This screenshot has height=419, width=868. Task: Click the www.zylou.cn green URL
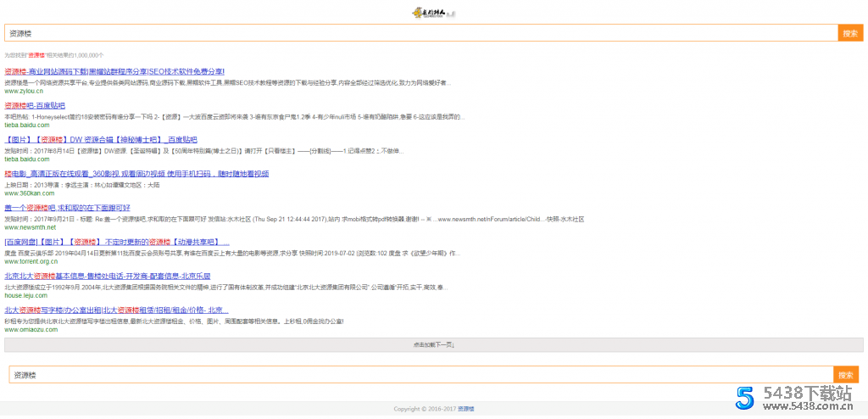[24, 91]
